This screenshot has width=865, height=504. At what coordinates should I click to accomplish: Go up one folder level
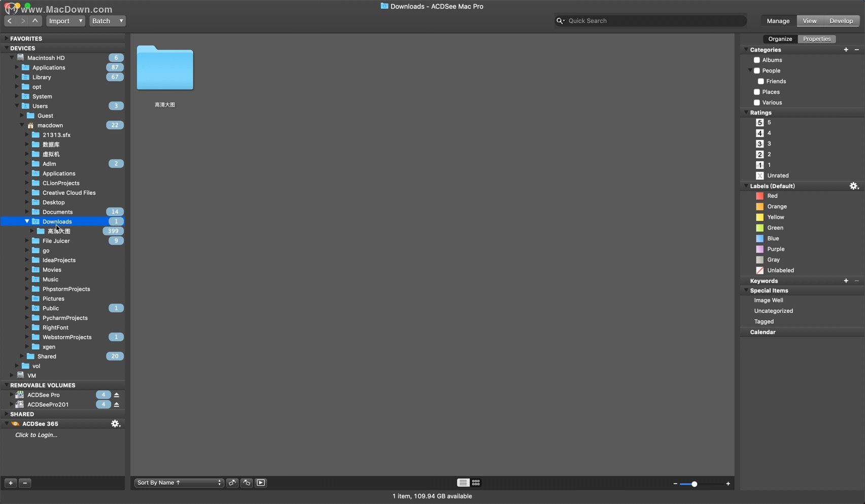(35, 21)
